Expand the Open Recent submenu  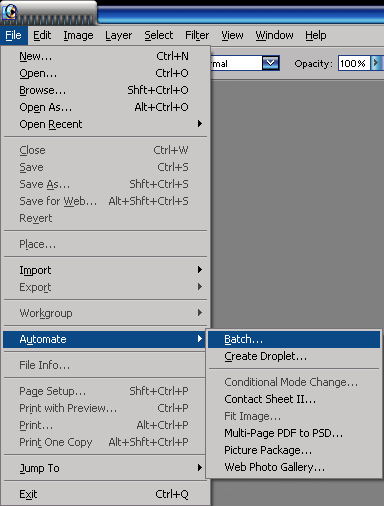(105, 124)
